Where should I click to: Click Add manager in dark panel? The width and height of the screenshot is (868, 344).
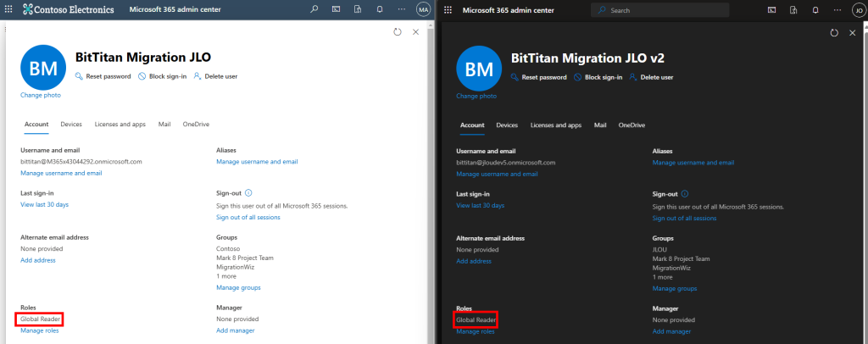coord(671,332)
